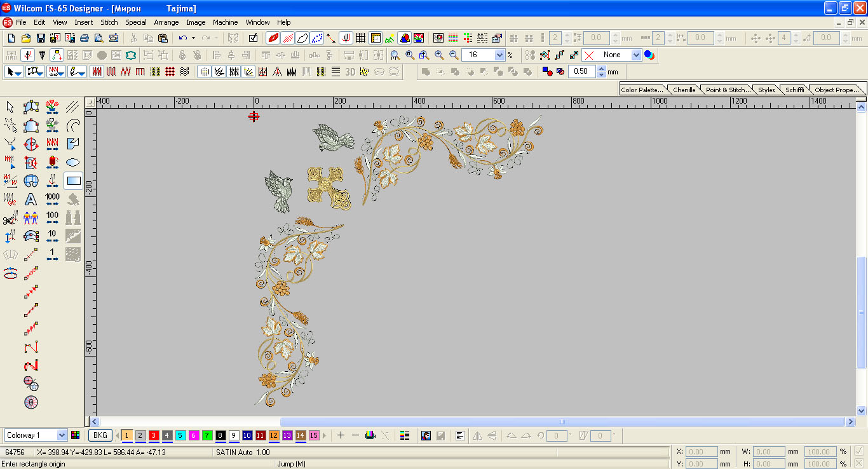The image size is (868, 469).
Task: Select color swatch 3 red
Action: (x=154, y=435)
